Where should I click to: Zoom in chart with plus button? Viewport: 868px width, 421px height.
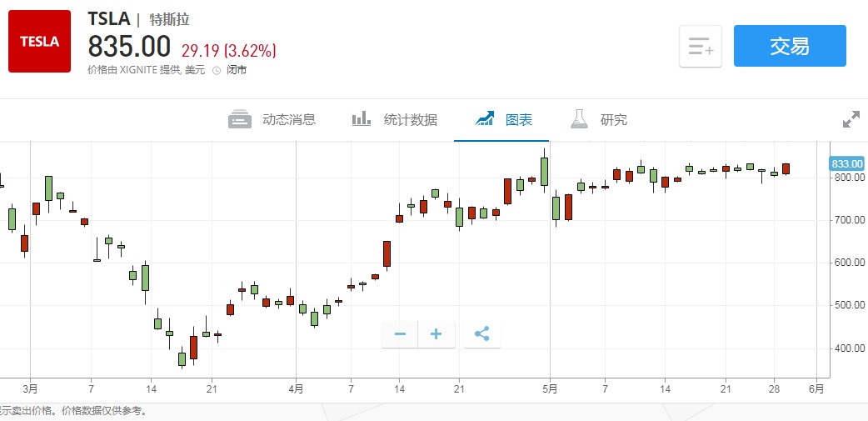436,334
